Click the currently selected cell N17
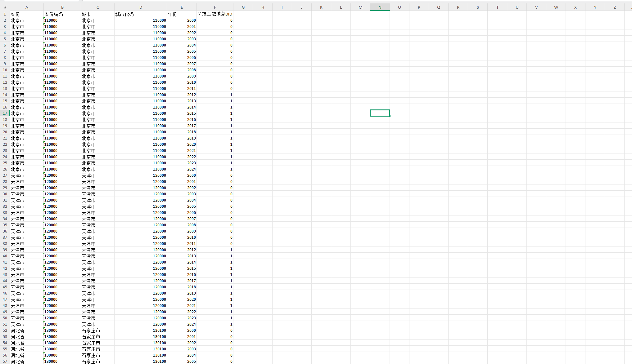The width and height of the screenshot is (632, 364). (x=380, y=113)
